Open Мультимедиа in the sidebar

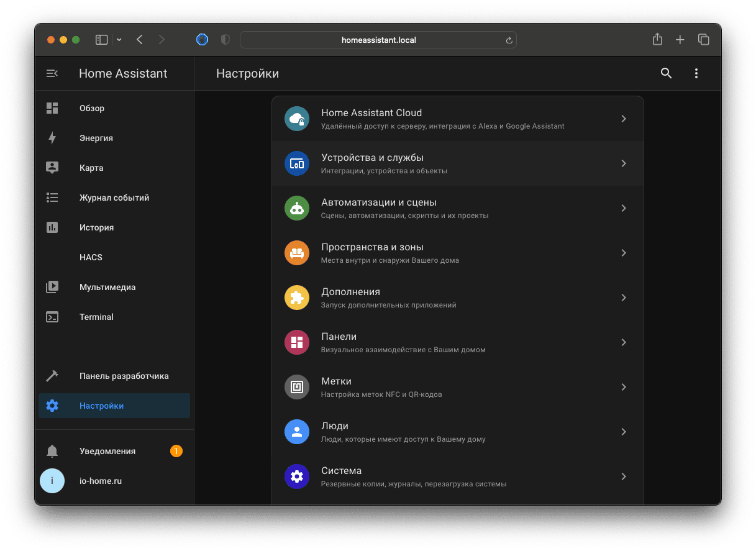(x=114, y=287)
